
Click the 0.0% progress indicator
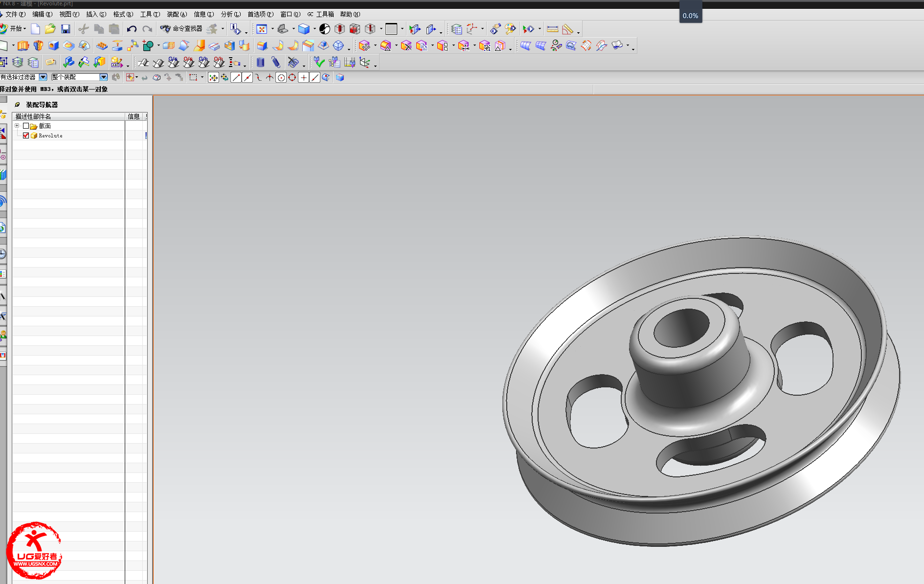pos(690,16)
